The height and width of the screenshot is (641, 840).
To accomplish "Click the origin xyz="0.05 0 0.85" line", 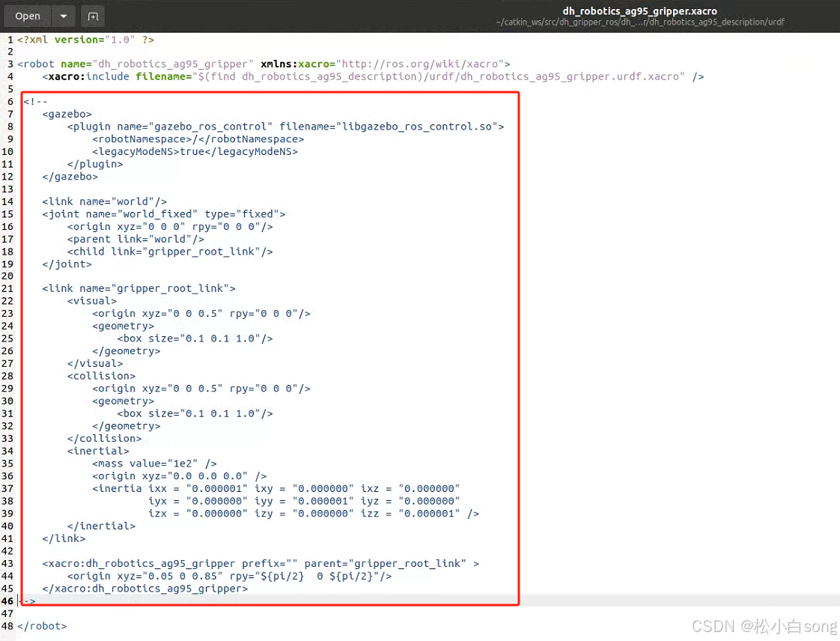I will tap(229, 576).
